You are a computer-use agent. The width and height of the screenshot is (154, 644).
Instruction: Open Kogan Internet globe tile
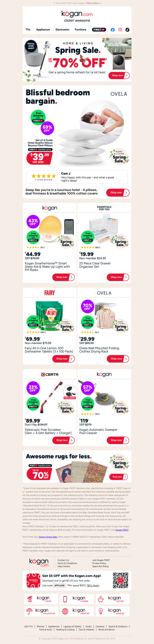click(77, 611)
